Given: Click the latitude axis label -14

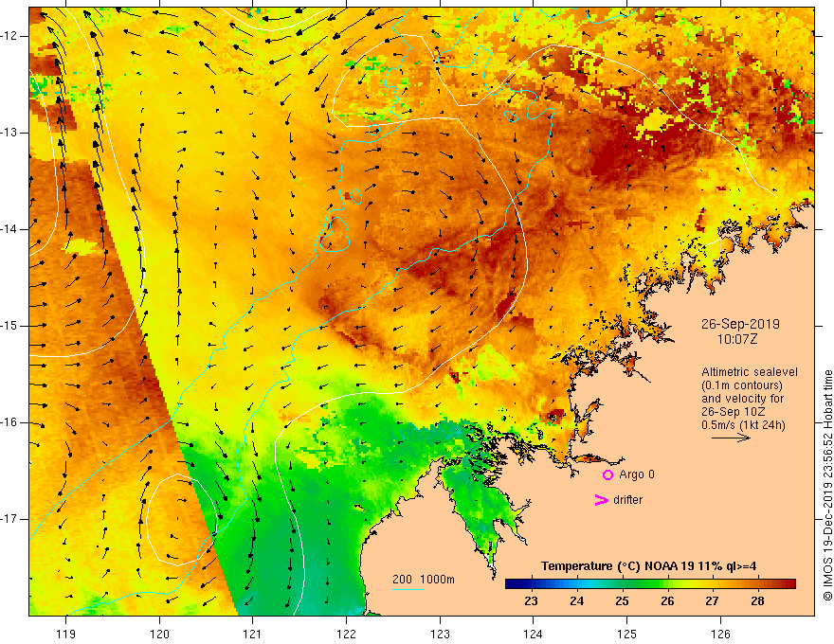Looking at the screenshot, I should [9, 229].
